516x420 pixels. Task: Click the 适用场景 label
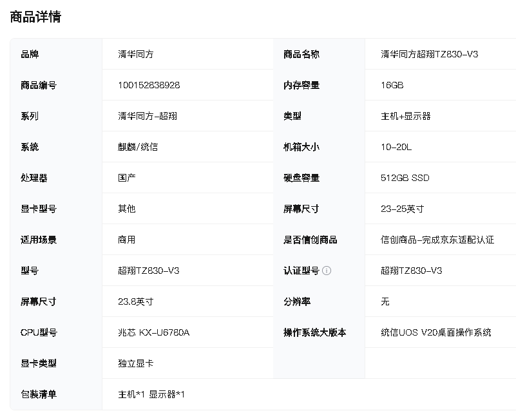(39, 240)
